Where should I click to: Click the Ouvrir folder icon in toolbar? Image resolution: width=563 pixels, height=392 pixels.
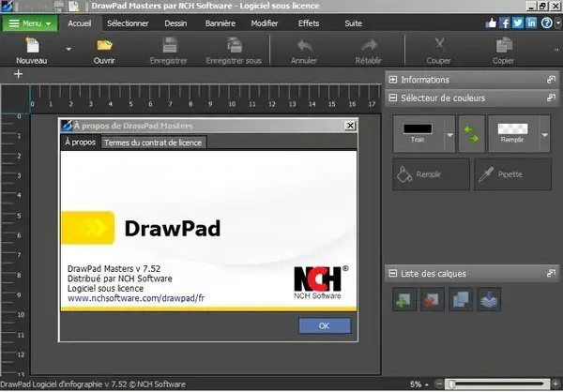104,45
